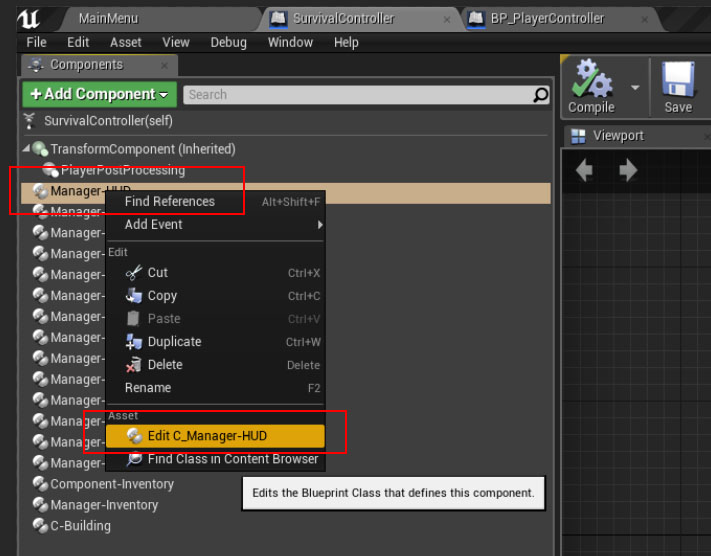Viewport: 711px width, 556px height.
Task: Click the viewport forward arrow icon
Action: tap(628, 171)
